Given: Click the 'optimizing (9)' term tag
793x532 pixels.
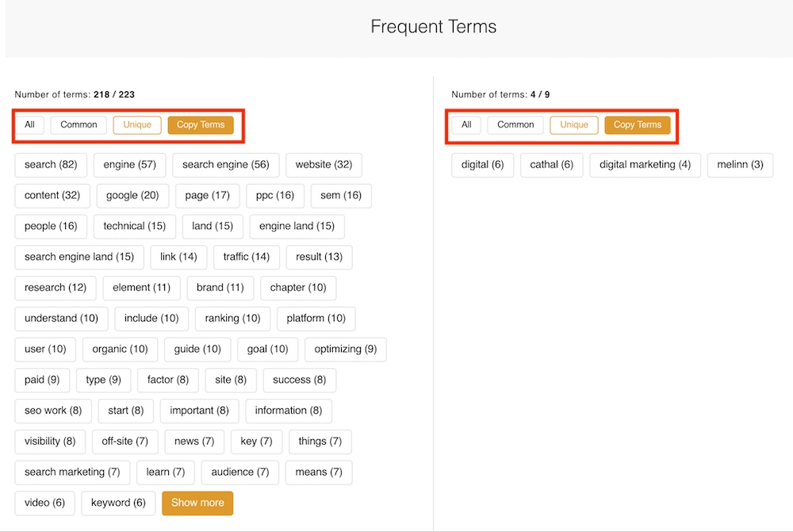Looking at the screenshot, I should point(345,350).
